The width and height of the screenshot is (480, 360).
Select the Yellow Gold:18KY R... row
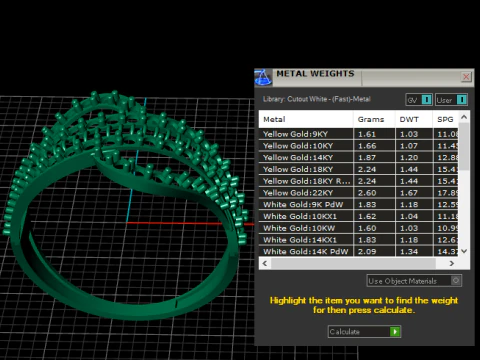click(x=358, y=181)
